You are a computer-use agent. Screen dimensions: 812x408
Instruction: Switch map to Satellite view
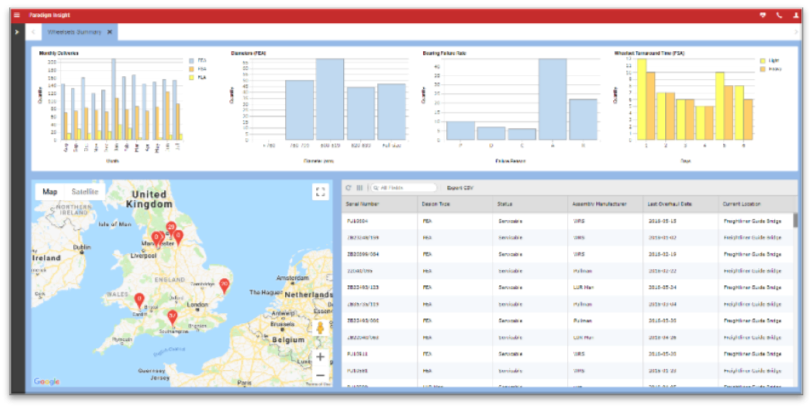84,191
